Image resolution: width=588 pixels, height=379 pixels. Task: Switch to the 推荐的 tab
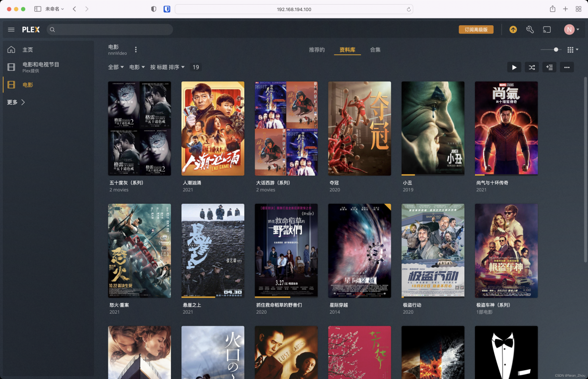[317, 50]
